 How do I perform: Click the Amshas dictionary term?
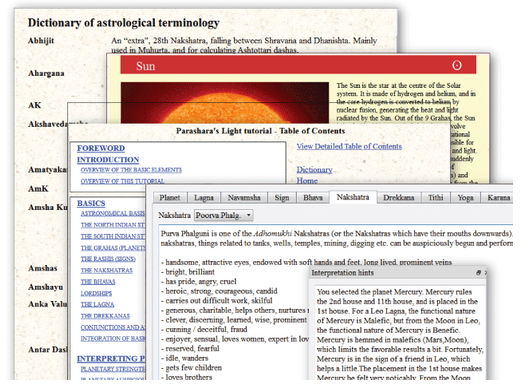click(x=43, y=268)
